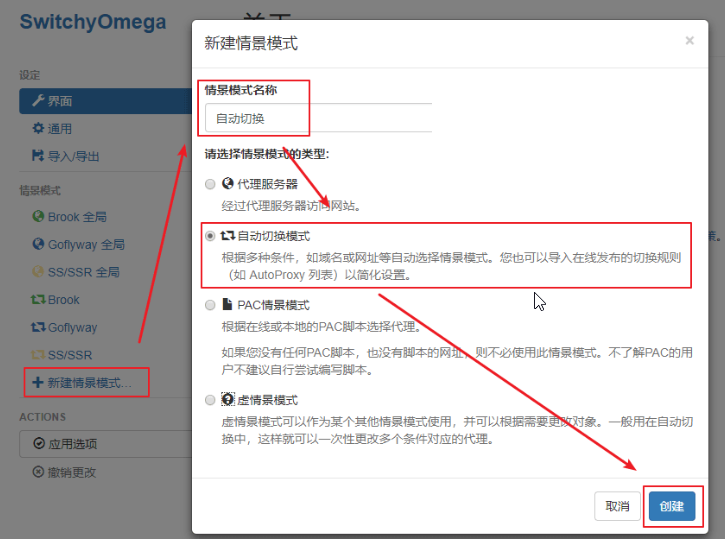Viewport: 725px width, 539px height.
Task: Click the blue switch icon of Goflyway
Action: pos(38,327)
